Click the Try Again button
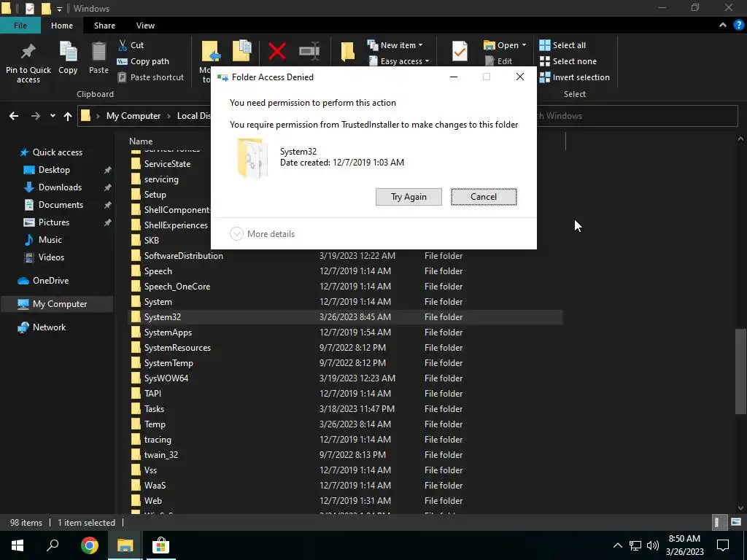The image size is (747, 560). coord(409,197)
